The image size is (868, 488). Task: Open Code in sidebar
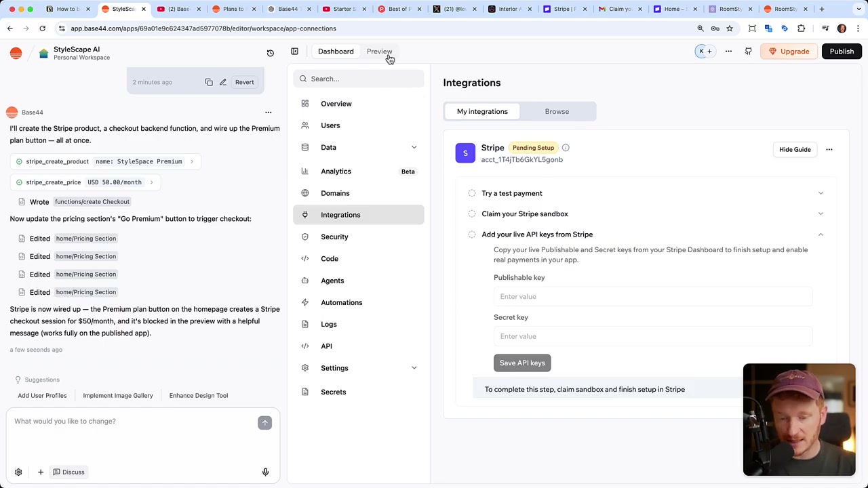(359, 258)
